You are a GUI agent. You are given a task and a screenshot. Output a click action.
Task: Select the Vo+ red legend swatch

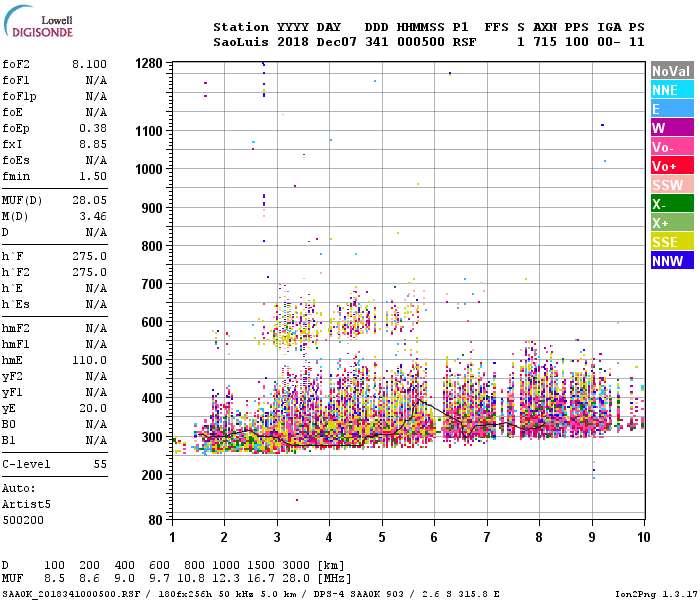672,166
